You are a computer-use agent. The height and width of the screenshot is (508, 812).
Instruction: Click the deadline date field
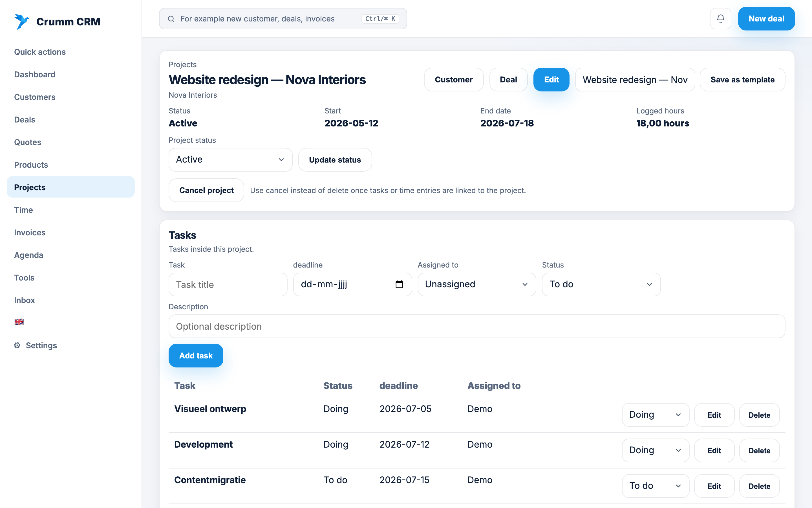point(352,284)
